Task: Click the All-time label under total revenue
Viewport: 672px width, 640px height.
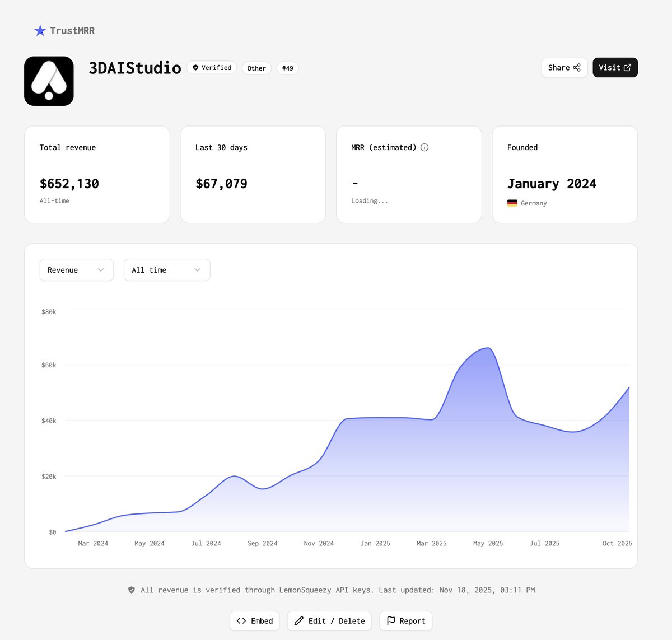Action: click(x=54, y=201)
